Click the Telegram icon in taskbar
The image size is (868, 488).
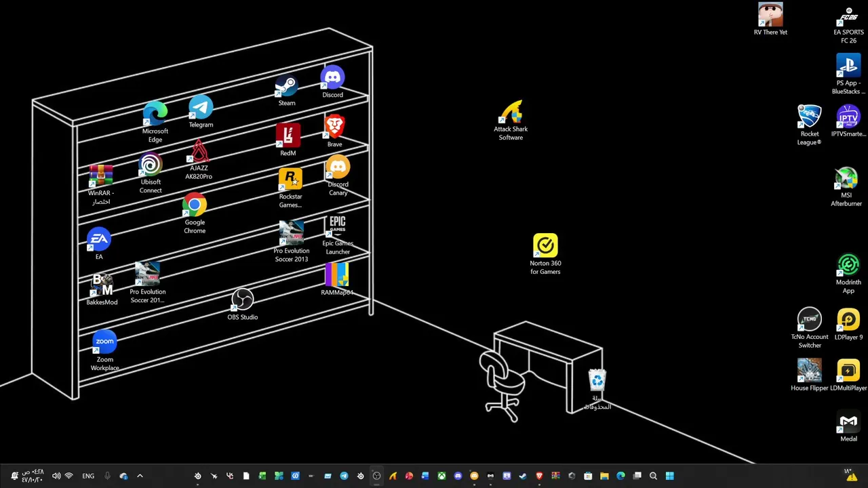point(344,476)
